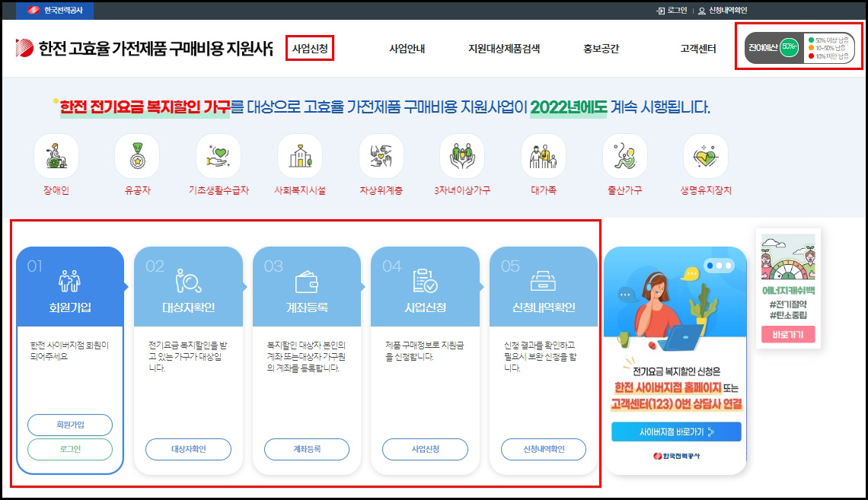Click the 05 신청내역확인 printer icon

coord(543,281)
